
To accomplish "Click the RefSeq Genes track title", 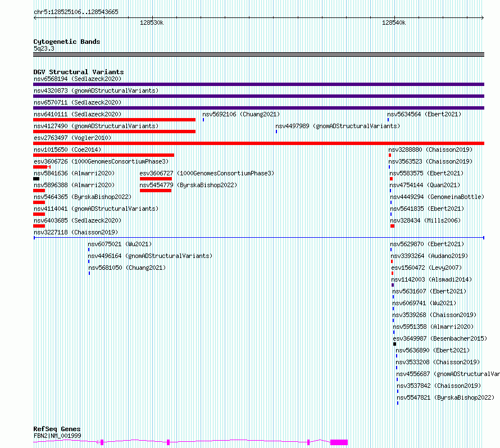I will (x=57, y=429).
